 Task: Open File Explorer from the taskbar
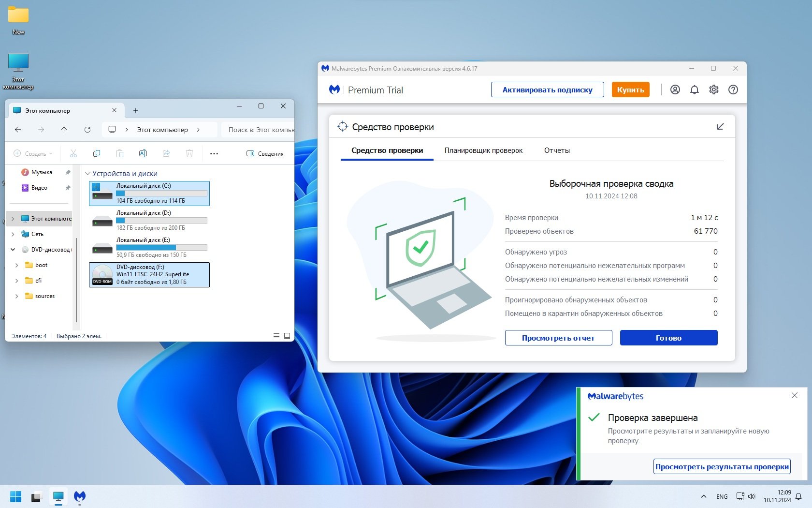click(x=58, y=497)
